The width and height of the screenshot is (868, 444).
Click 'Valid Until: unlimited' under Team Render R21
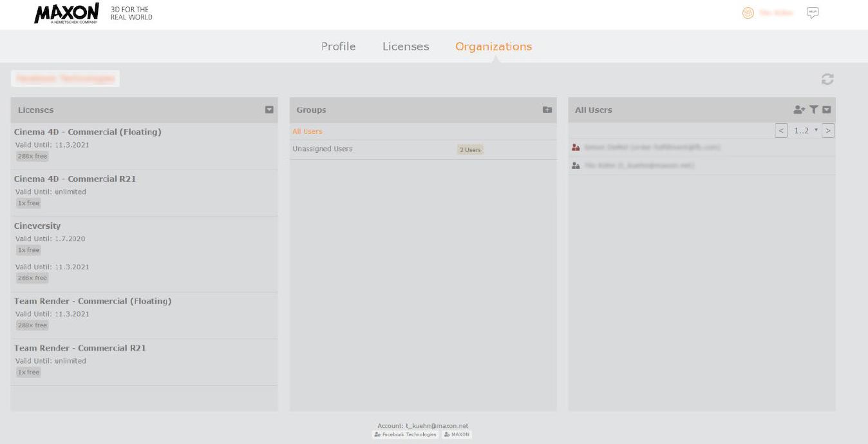pos(50,361)
